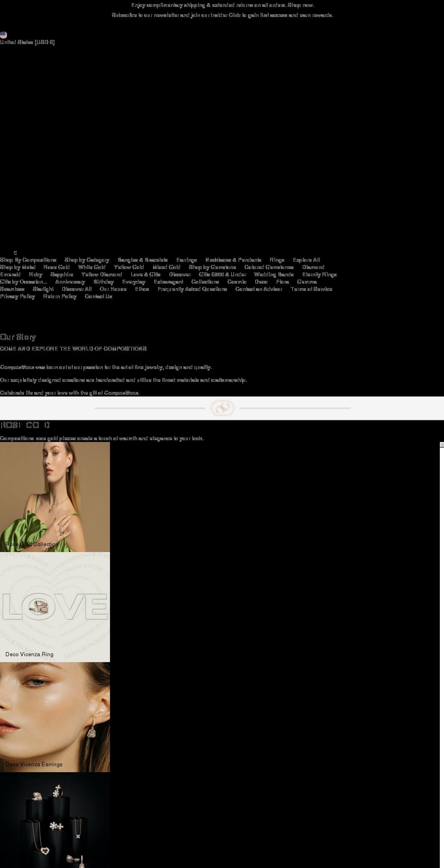Click the complimentary shipping announcement link

pos(222,5)
